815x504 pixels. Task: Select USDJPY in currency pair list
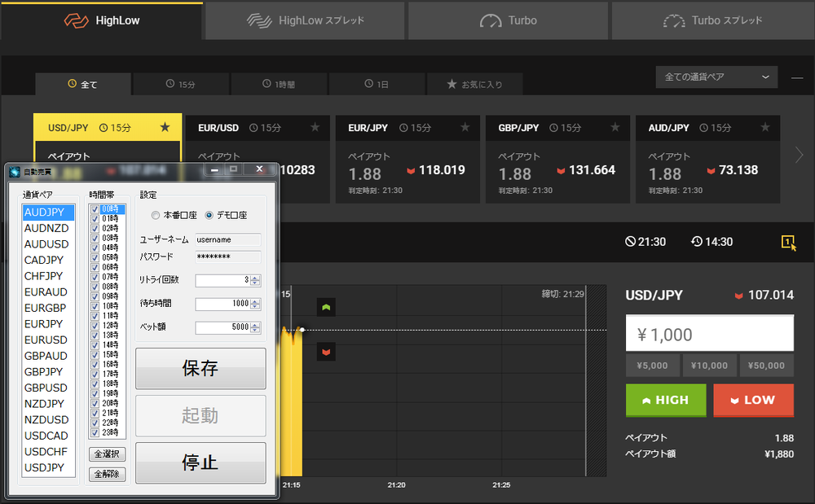pos(49,467)
